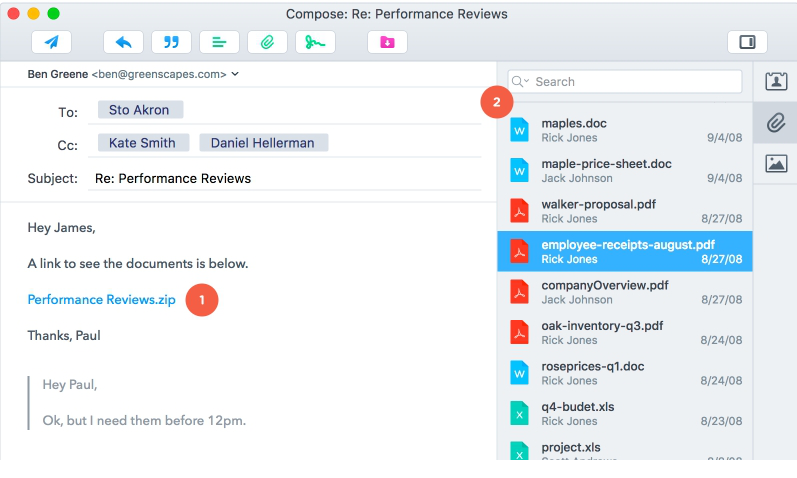Click the pink archive folder button
The image size is (797, 478).
[x=387, y=42]
